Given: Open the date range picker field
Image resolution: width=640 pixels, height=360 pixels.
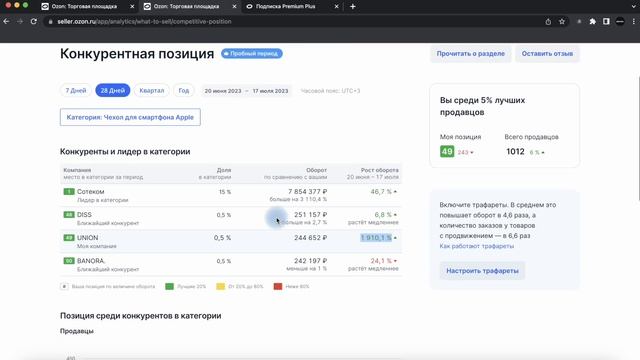Looking at the screenshot, I should click(246, 91).
